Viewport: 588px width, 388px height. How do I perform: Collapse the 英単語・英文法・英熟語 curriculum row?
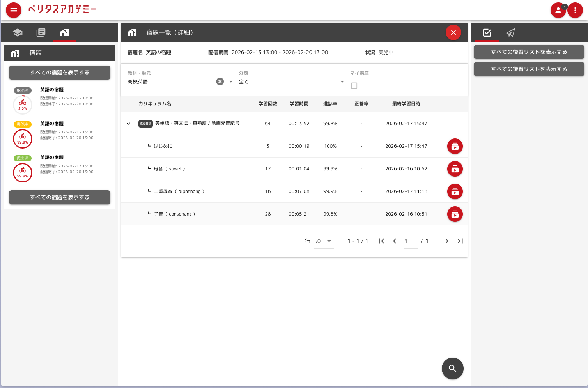[x=128, y=124]
